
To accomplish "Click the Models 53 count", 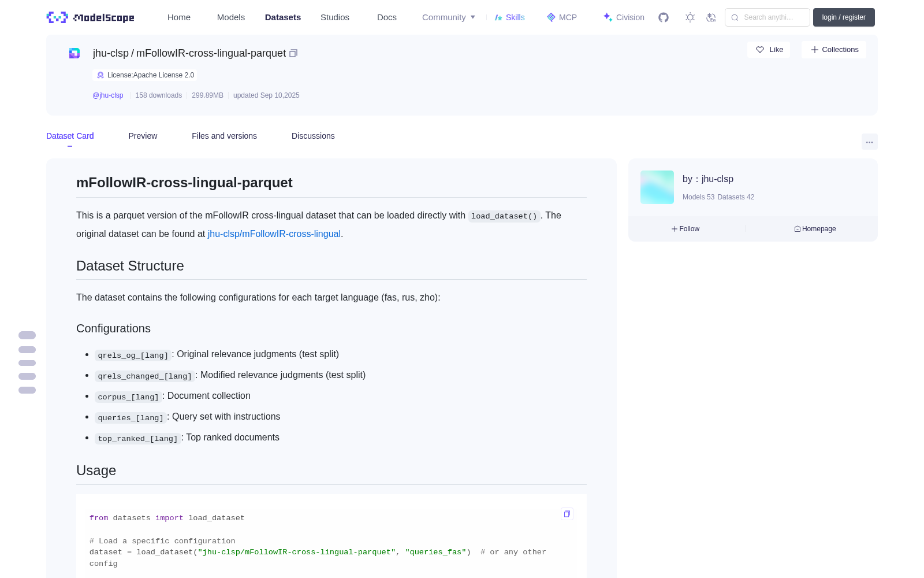I will coord(698,197).
